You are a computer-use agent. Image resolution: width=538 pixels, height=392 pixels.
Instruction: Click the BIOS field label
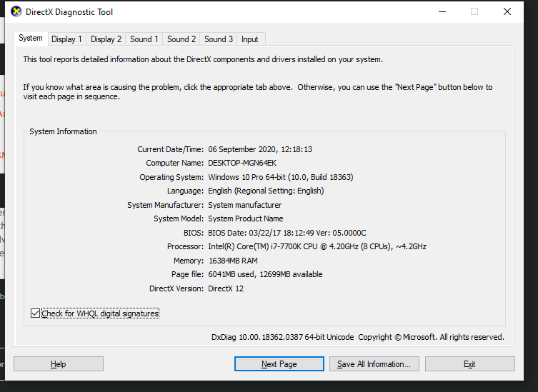(194, 233)
